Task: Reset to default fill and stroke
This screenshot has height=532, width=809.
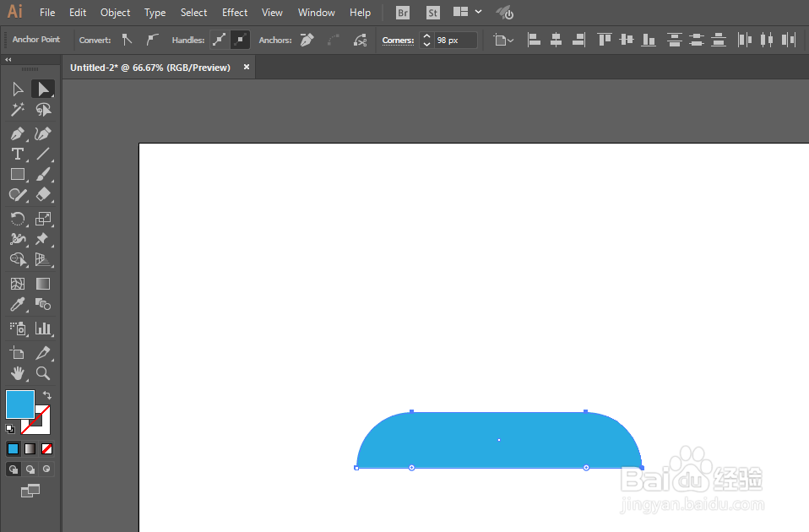Action: click(10, 429)
